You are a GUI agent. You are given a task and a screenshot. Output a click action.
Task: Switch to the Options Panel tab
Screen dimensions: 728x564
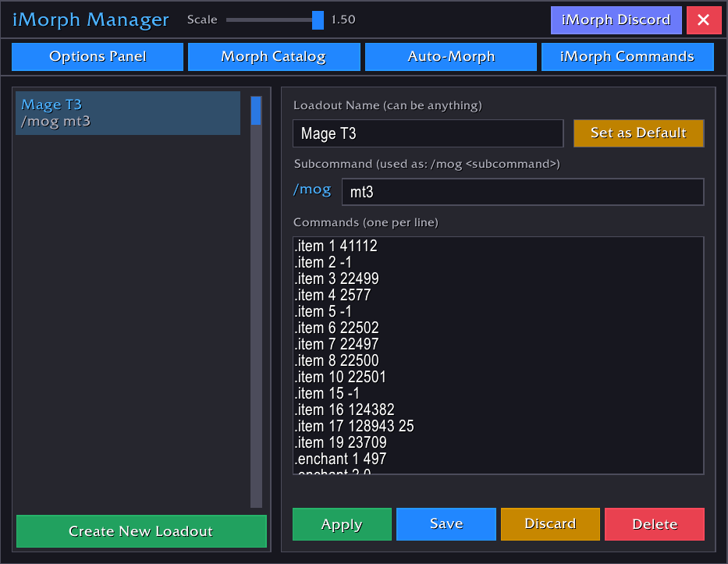pos(98,57)
